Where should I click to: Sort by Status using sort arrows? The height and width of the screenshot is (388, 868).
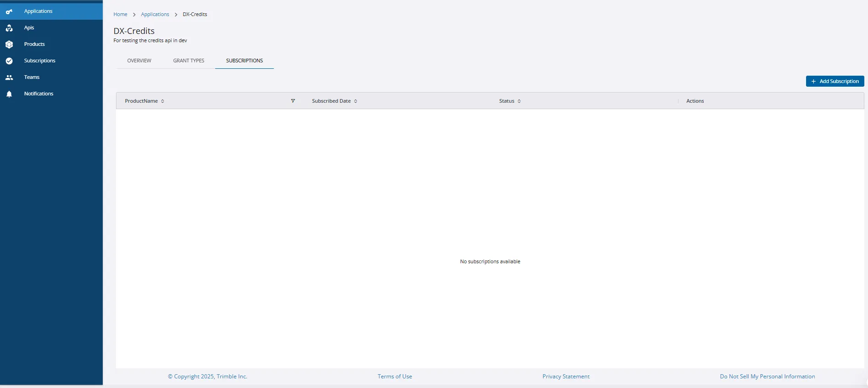click(x=519, y=101)
